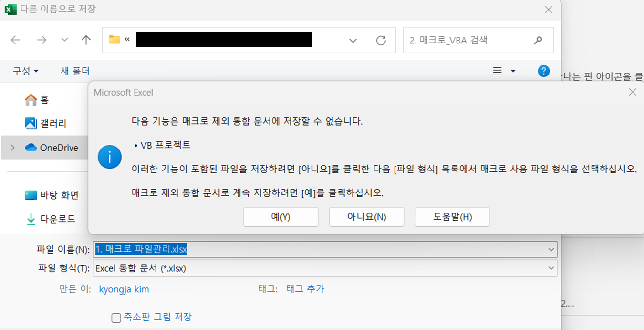Click the 갤러리 picture icon
This screenshot has height=330, width=644.
pos(31,124)
